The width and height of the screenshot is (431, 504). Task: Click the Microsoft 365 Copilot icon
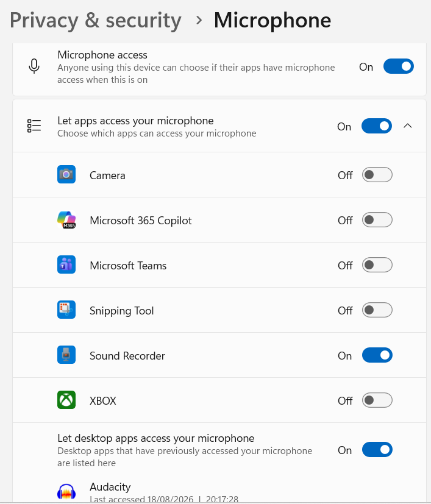tap(66, 219)
